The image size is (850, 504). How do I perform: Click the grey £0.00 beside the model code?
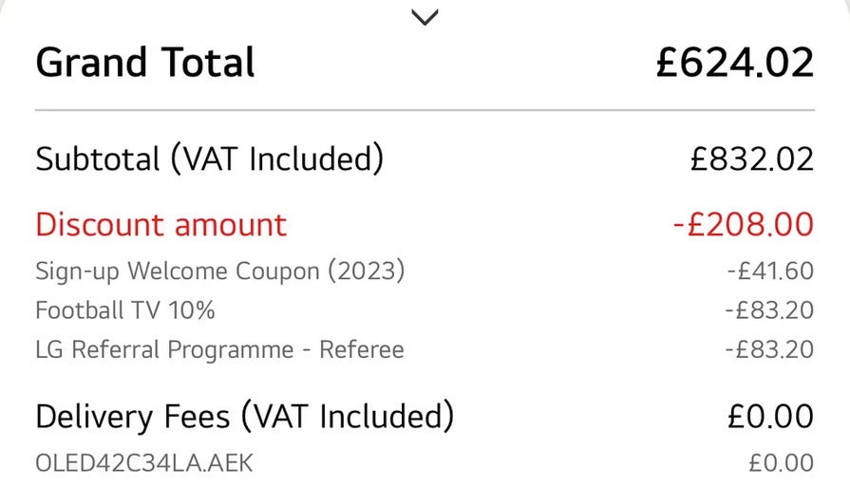click(781, 463)
